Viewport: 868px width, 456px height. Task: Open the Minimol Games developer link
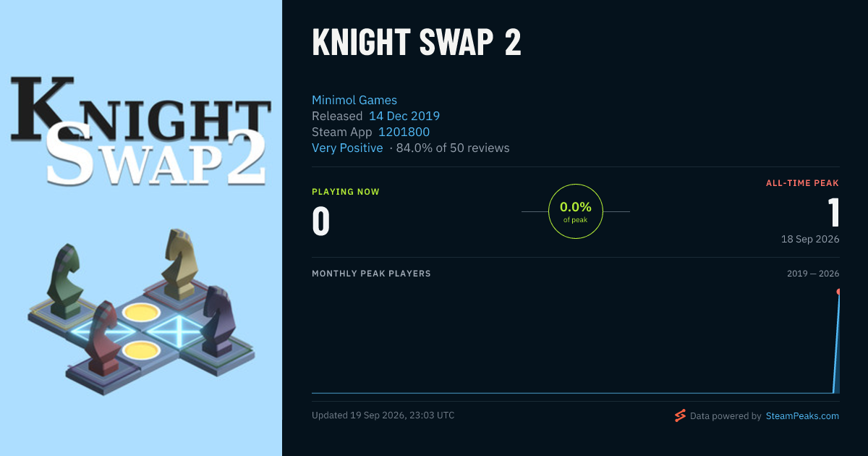point(354,100)
